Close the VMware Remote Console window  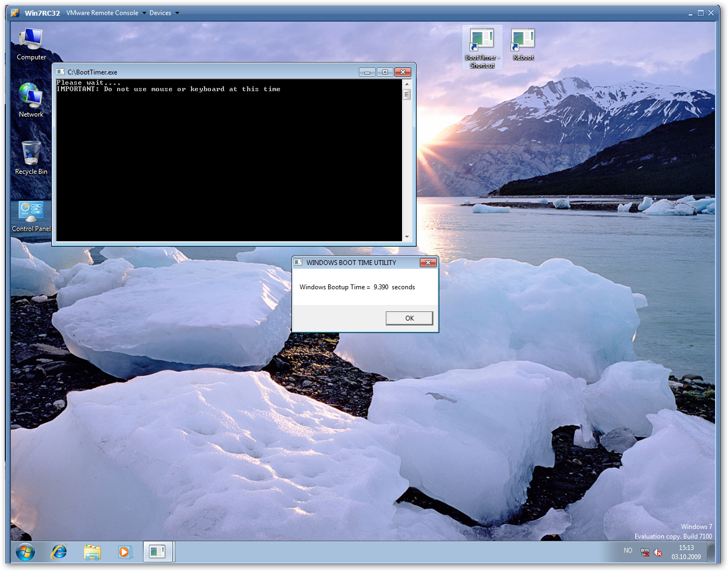(711, 13)
